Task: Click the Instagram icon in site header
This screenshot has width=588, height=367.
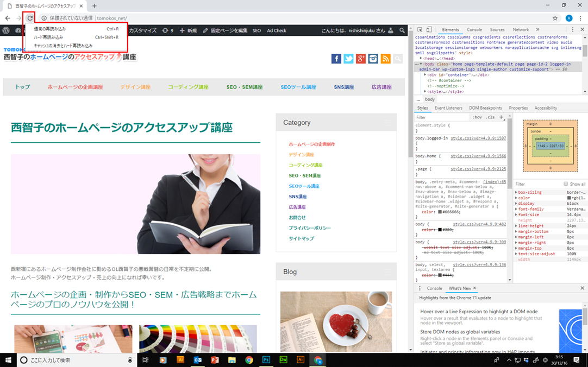Action: coord(373,59)
